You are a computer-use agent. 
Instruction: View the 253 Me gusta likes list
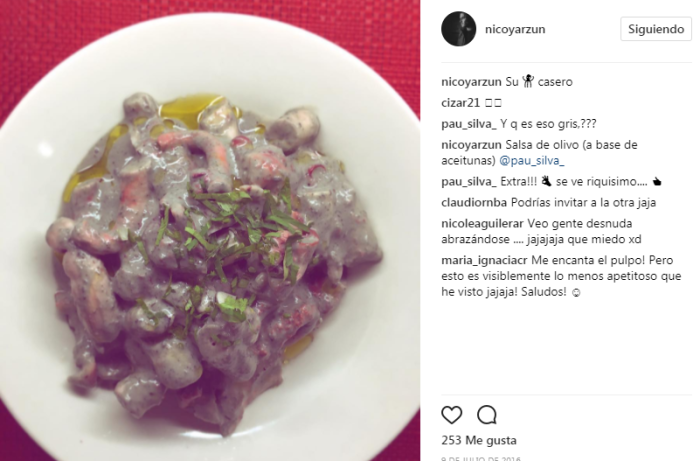point(479,440)
